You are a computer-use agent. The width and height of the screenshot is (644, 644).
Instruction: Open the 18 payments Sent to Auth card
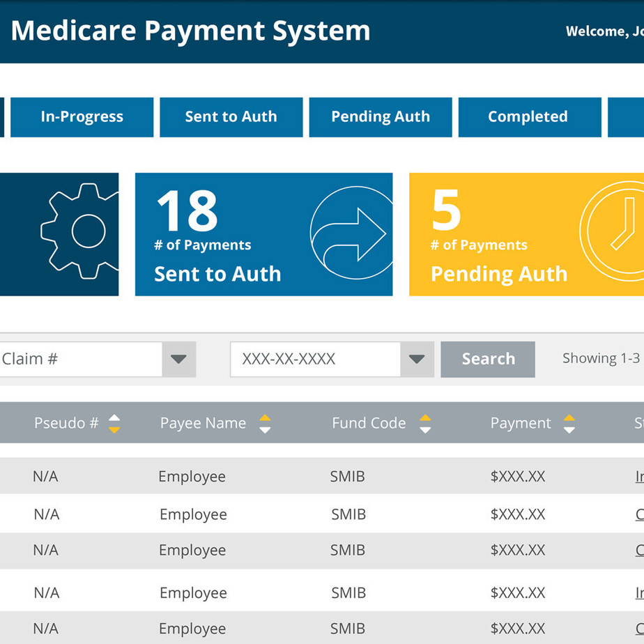[263, 234]
